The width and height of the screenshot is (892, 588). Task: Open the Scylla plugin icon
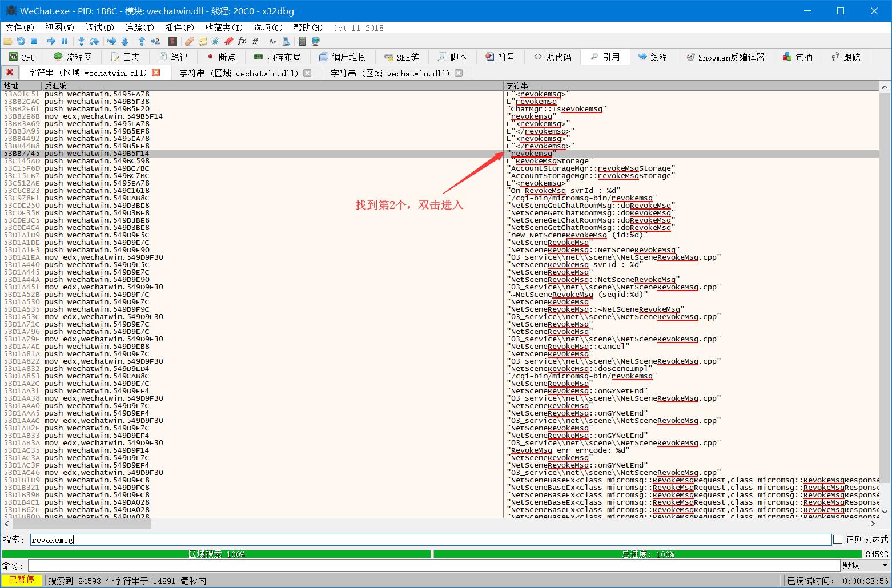coord(172,41)
